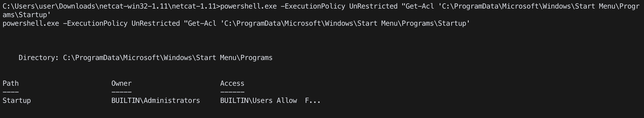Click the Owner column header

pyautogui.click(x=121, y=83)
